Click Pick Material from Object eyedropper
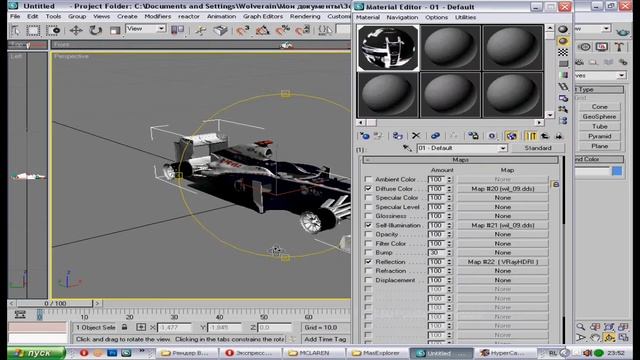This screenshot has width=640, height=360. [407, 148]
